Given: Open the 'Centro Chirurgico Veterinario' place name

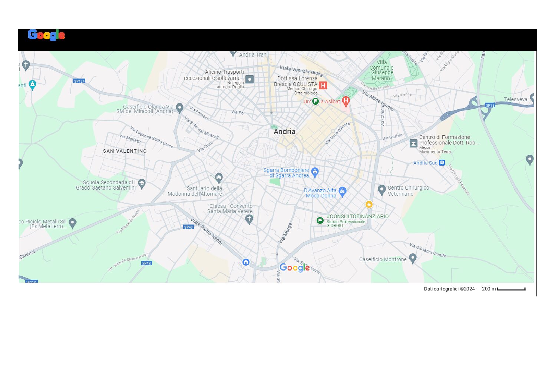Looking at the screenshot, I should coord(409,191).
